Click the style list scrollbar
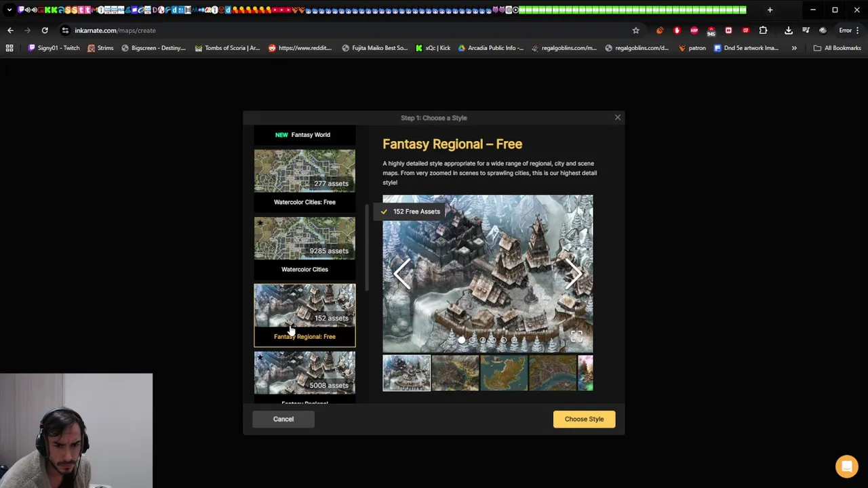Viewport: 868px width, 488px height. [x=367, y=247]
